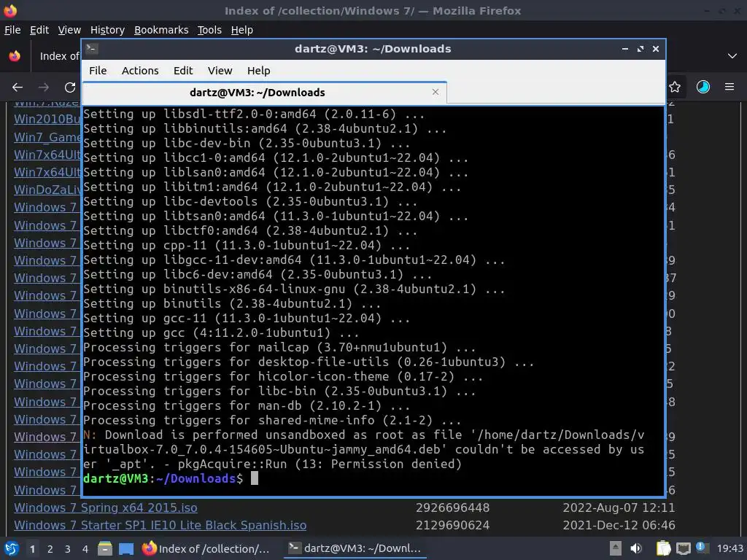Open the terminal Edit menu

pyautogui.click(x=183, y=71)
